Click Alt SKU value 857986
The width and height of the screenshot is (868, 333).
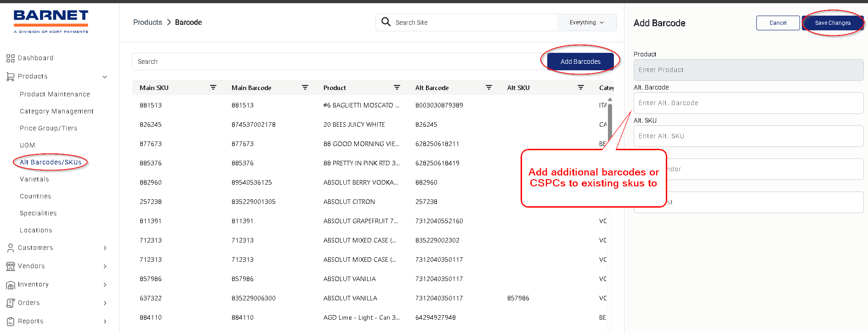518,298
